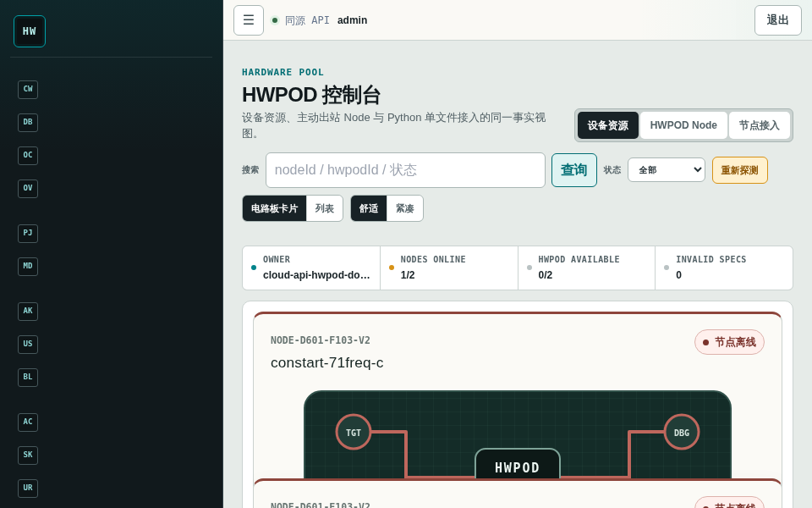Toggle the hamburger menu button
This screenshot has height=508, width=812.
click(x=249, y=20)
